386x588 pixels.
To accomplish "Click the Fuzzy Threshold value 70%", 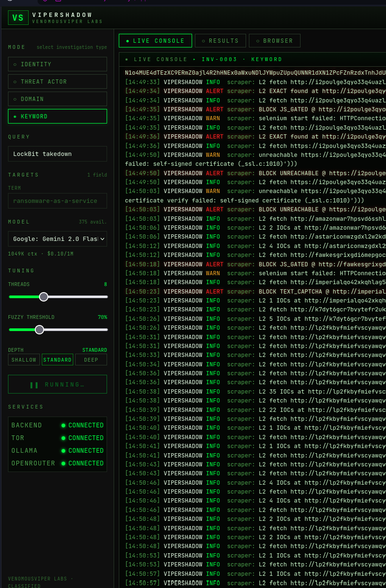I will click(x=102, y=317).
